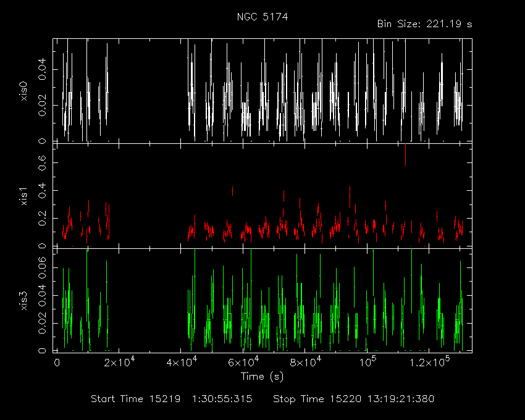
Task: Click the "0.2" tick label on xis1 axis
Action: click(42, 218)
